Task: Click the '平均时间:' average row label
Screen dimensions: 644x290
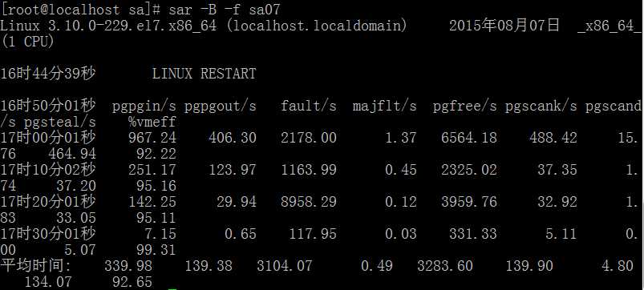Action: click(x=36, y=266)
